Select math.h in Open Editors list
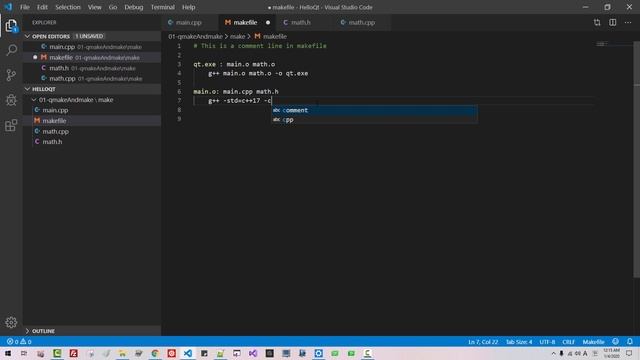Screen dimensions: 640x360 point(92,68)
